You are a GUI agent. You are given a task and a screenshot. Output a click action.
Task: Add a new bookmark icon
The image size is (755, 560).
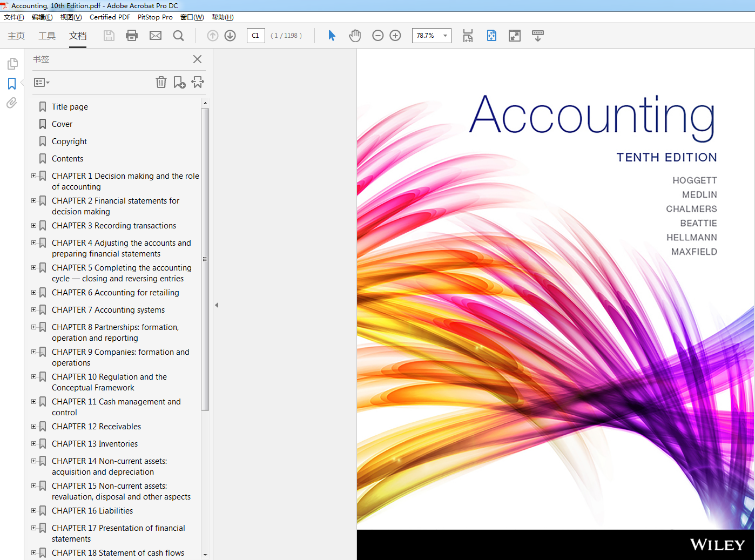tap(179, 82)
